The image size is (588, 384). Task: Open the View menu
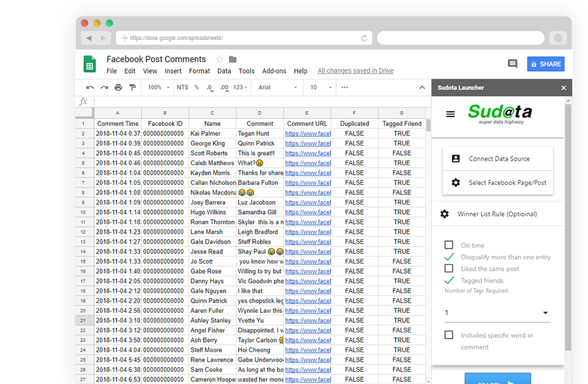(x=150, y=71)
